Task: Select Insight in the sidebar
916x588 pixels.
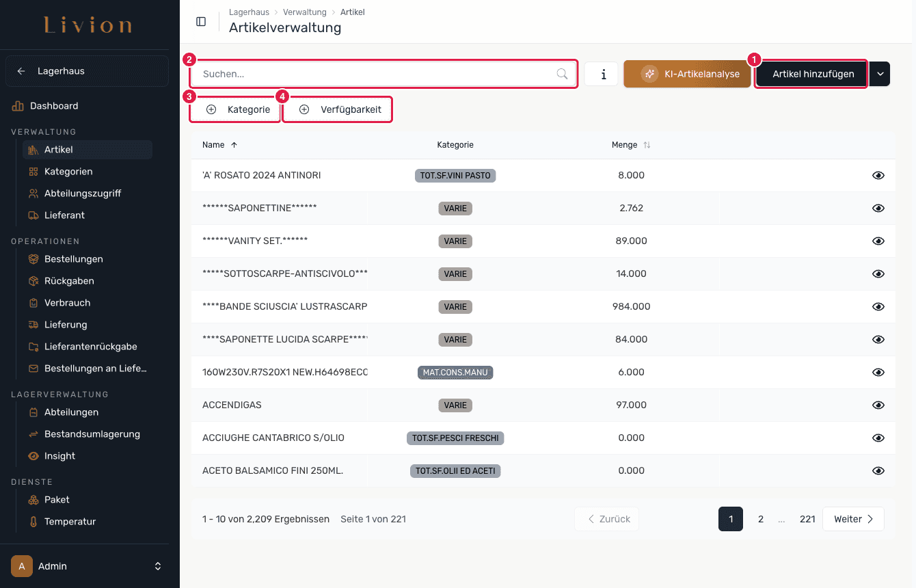Action: point(59,456)
